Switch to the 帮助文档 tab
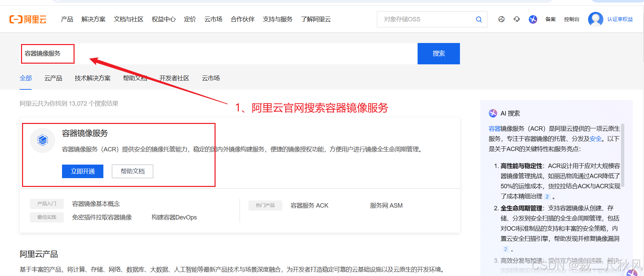The image size is (644, 276). [x=135, y=78]
